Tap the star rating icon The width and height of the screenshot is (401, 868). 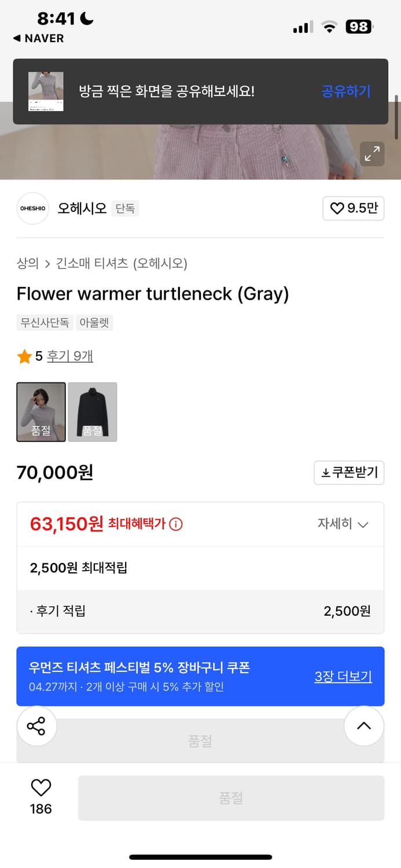(x=24, y=358)
